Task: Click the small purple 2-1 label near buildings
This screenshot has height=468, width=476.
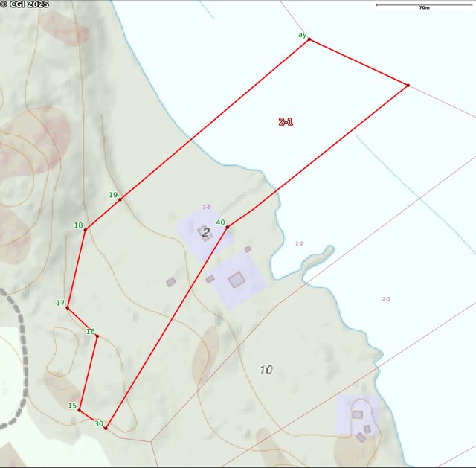Action: tap(206, 207)
